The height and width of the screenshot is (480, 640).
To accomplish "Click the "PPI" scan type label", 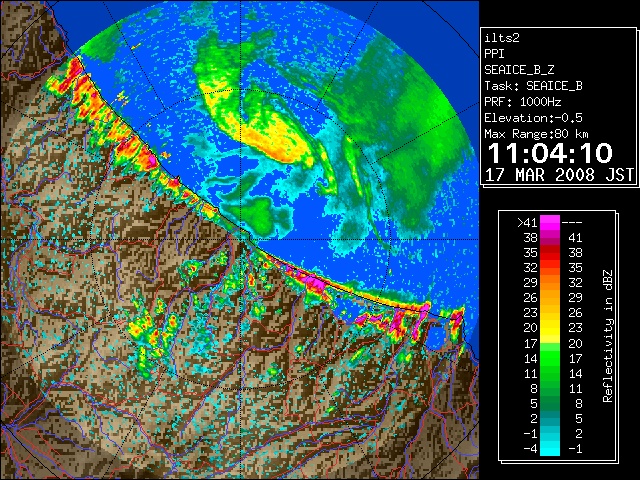I will (494, 54).
